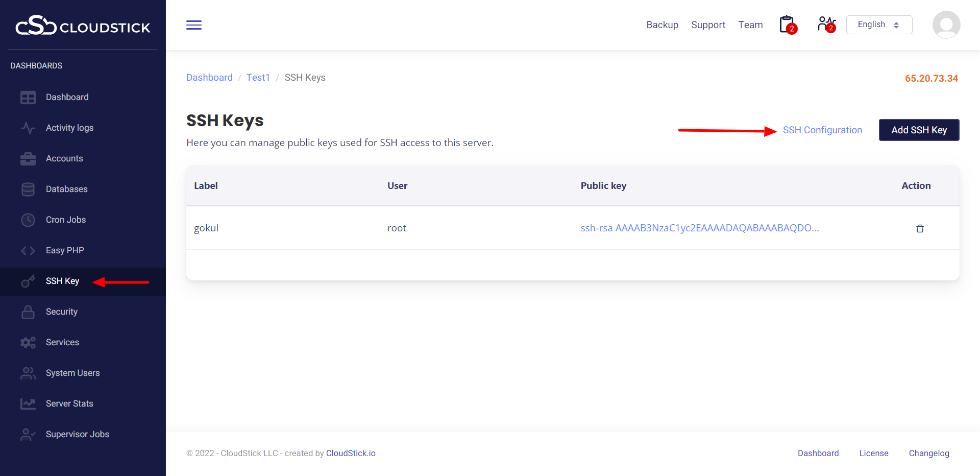Click the user activity notification icon
This screenshot has height=476, width=980.
point(826,24)
